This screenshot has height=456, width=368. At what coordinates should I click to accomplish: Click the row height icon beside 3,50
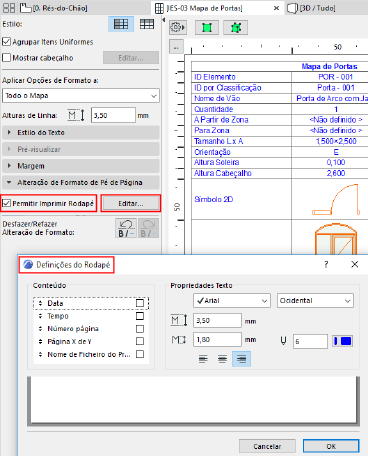[x=76, y=115]
